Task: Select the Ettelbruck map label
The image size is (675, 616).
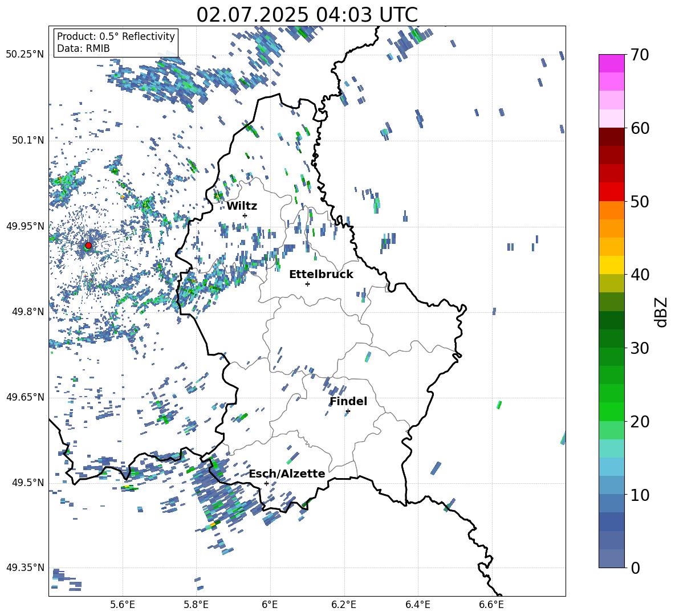Action: pos(321,275)
